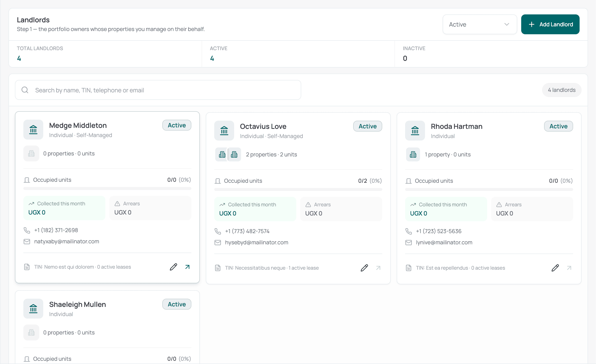
Task: Click the '4 landlords' count pill
Action: [562, 90]
